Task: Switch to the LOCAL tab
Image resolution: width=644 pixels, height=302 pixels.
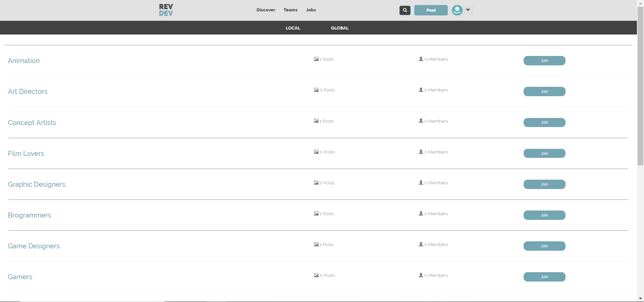Action: pos(293,28)
